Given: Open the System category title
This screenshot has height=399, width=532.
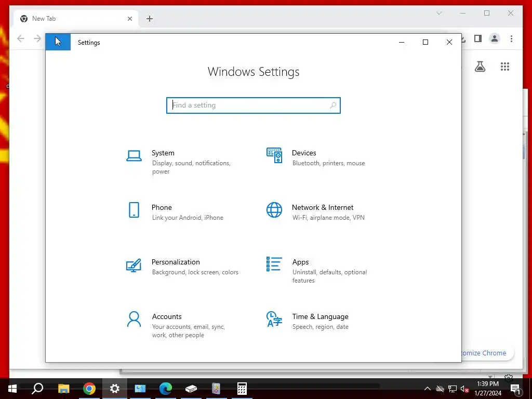Looking at the screenshot, I should coord(163,153).
